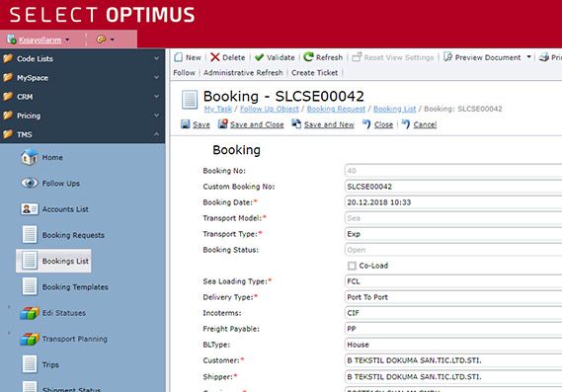The image size is (562, 392).
Task: Click the Bookings List document icon
Action: coord(30,261)
